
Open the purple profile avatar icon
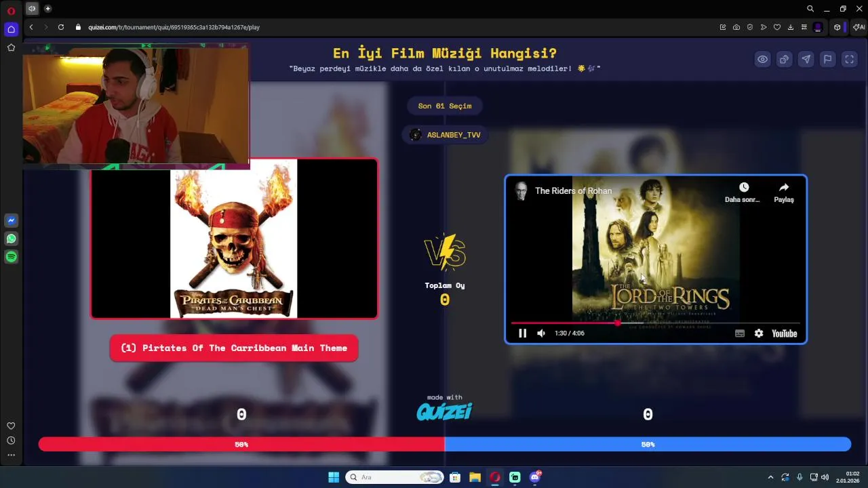pyautogui.click(x=818, y=27)
